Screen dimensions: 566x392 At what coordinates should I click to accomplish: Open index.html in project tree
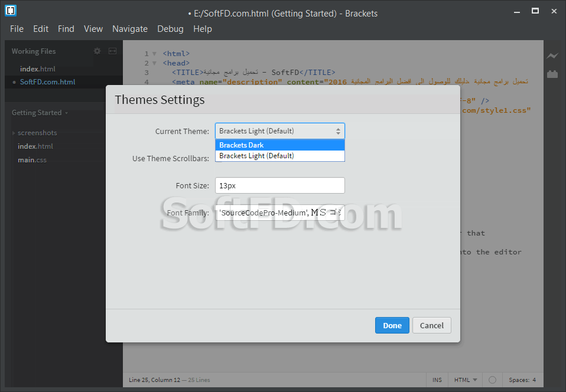pos(35,146)
